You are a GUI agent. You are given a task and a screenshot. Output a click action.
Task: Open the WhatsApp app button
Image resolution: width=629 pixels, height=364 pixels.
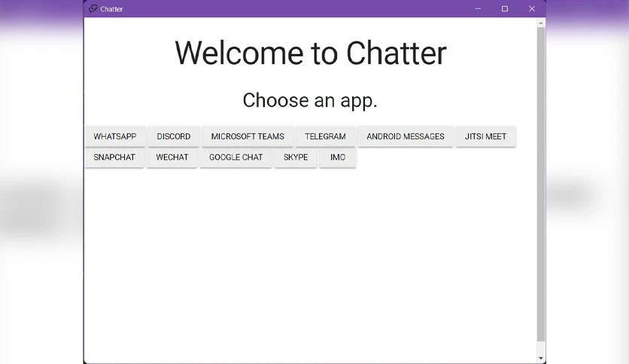tap(115, 136)
